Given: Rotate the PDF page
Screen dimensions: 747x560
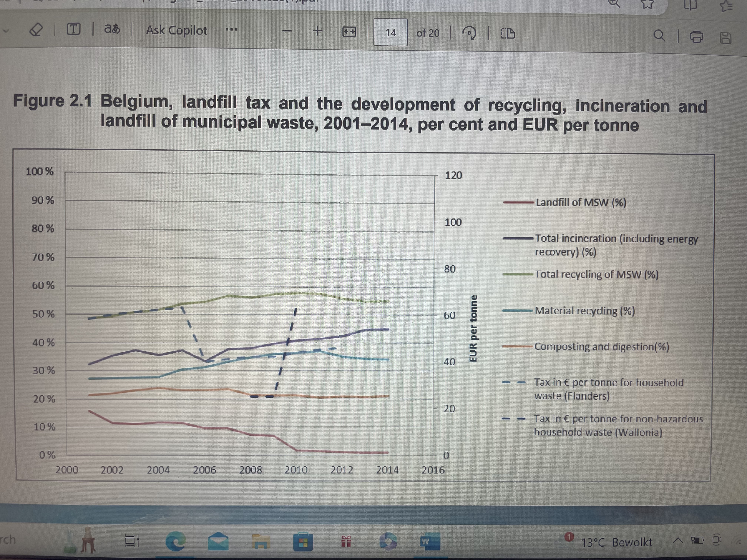Looking at the screenshot, I should pos(469,33).
